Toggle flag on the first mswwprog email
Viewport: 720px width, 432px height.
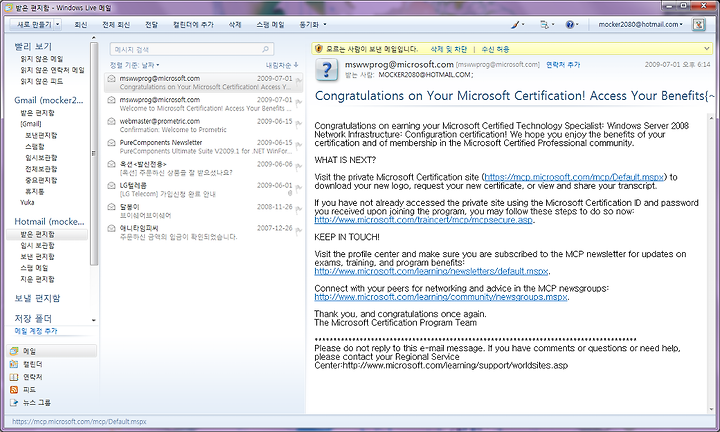[298, 82]
